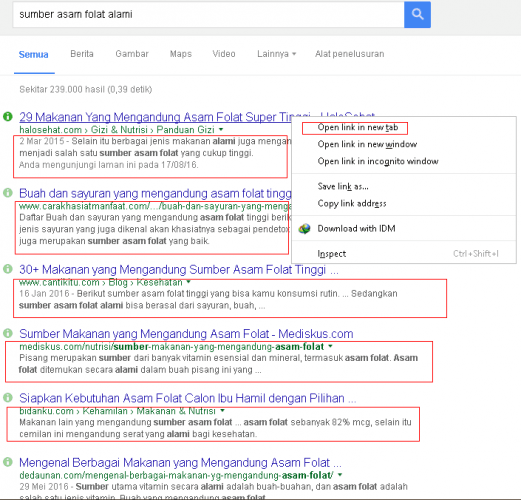Open Buah dan sayuran yang mengandung link
The image size is (521, 500).
coord(155,193)
